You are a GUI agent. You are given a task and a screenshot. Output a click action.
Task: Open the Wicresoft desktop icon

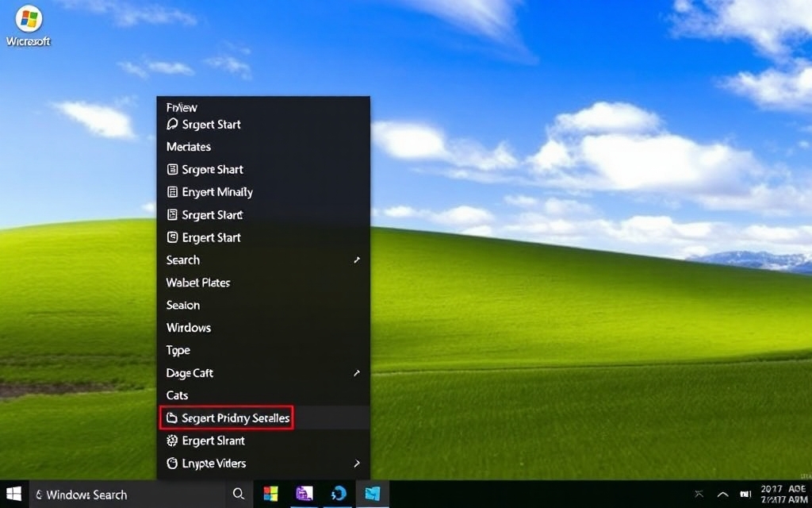[29, 26]
